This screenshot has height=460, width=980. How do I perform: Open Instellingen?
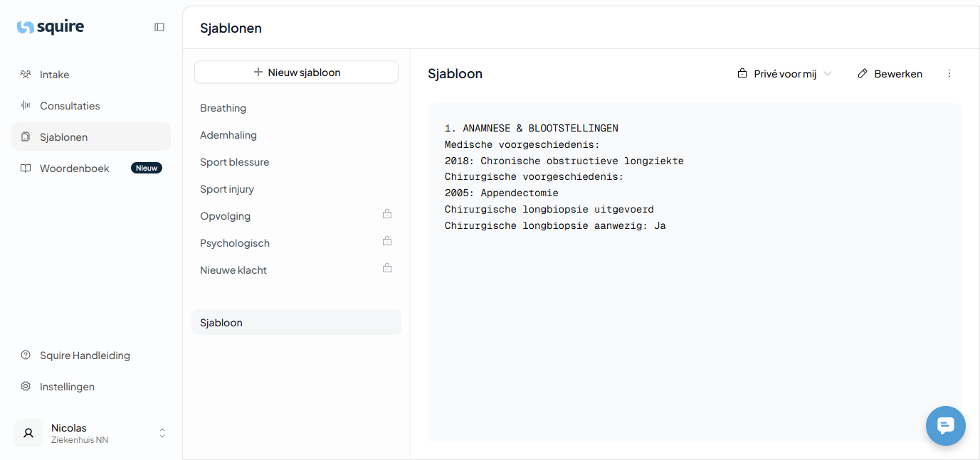pos(91,387)
